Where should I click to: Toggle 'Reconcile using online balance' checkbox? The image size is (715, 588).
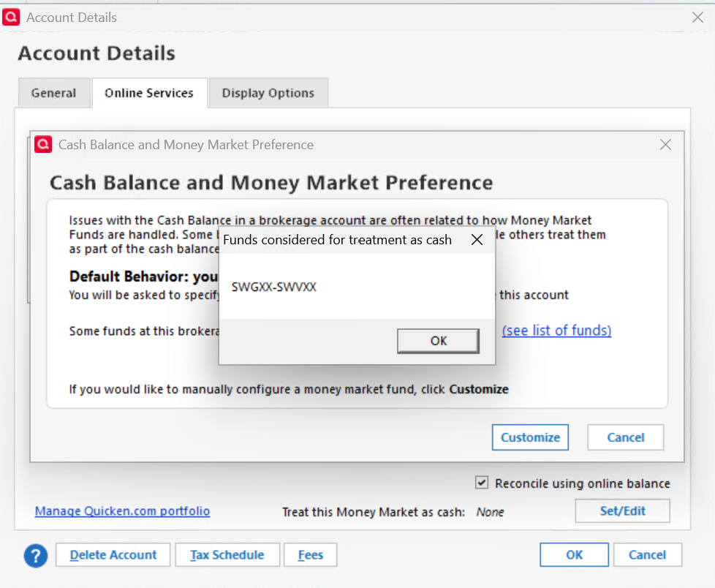click(x=482, y=483)
